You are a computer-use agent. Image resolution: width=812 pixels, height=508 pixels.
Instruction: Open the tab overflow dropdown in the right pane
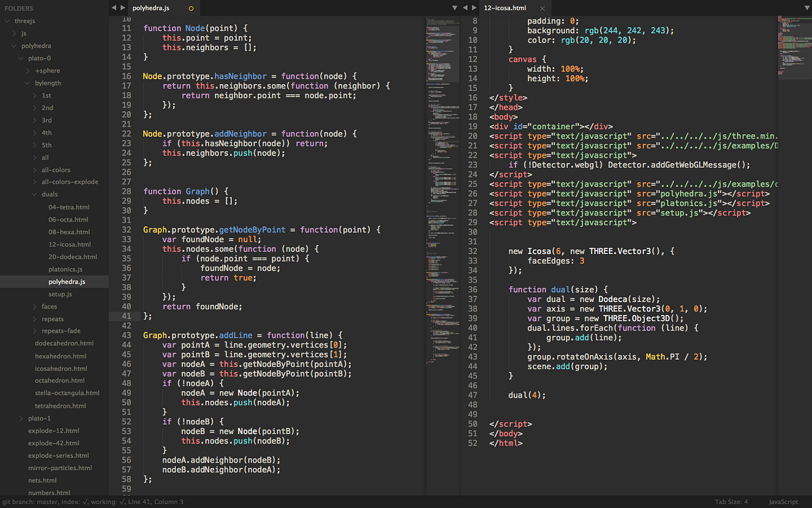coord(455,7)
